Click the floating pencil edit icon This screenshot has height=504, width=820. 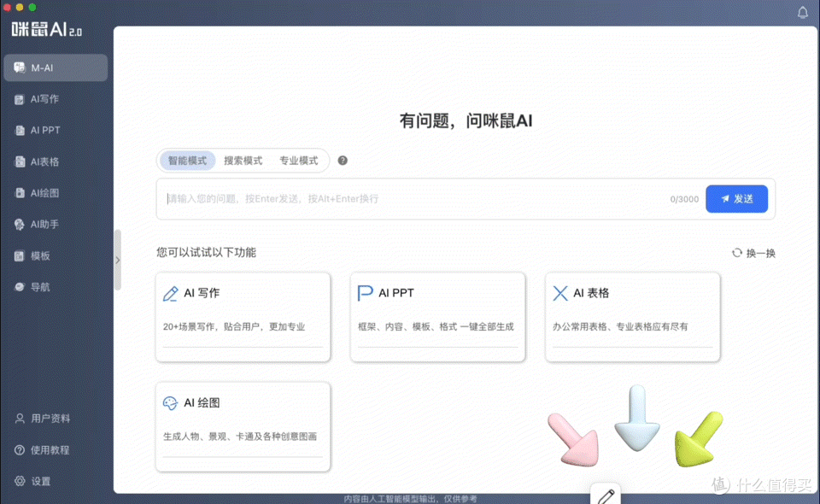click(606, 495)
